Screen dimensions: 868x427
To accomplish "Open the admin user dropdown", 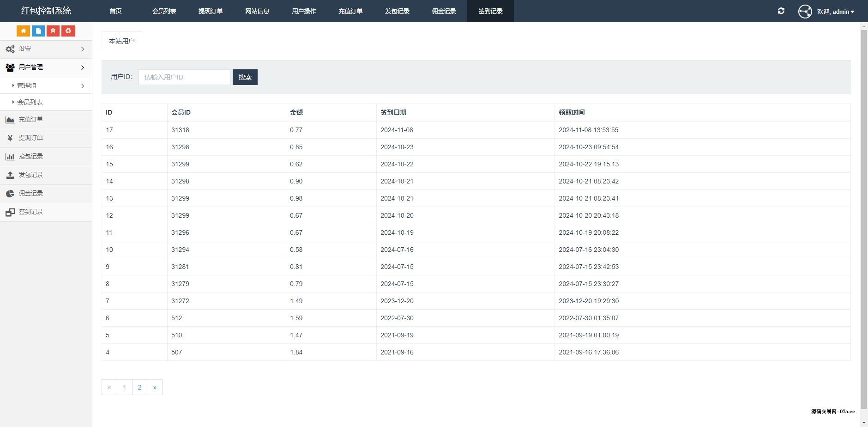I will tap(835, 12).
